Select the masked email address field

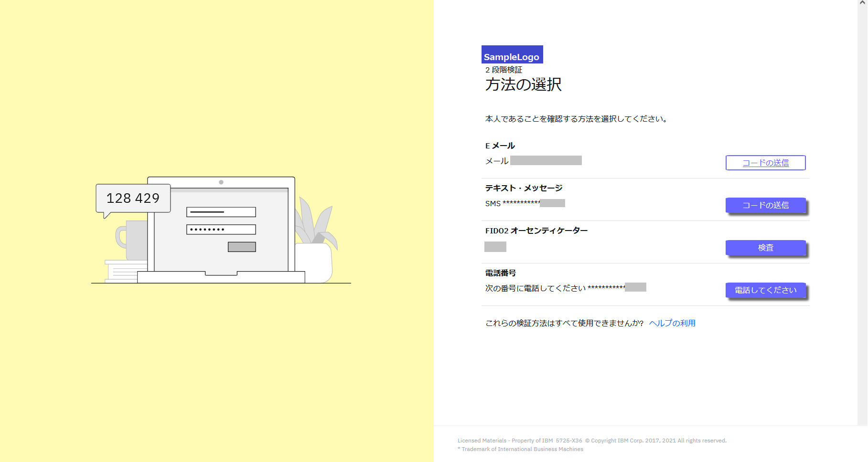pyautogui.click(x=546, y=160)
